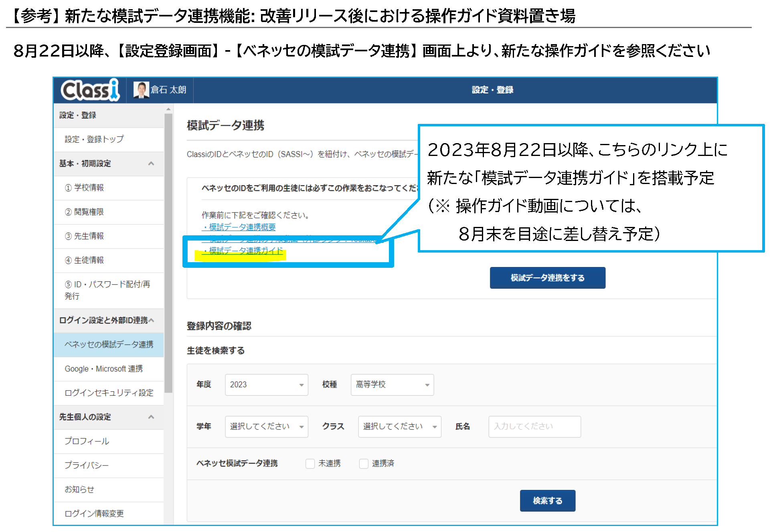This screenshot has width=771, height=532.
Task: Click the sidebar scrollbar up arrow
Action: pyautogui.click(x=168, y=109)
